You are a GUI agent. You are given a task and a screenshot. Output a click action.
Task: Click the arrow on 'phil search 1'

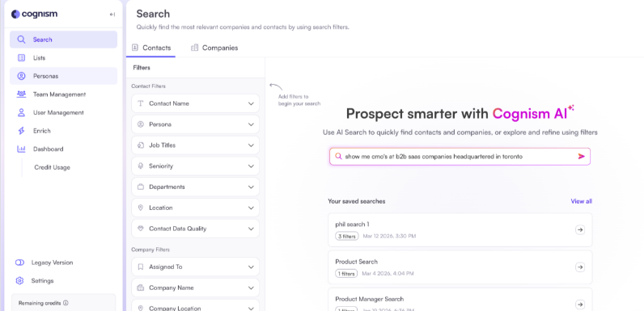click(x=579, y=229)
